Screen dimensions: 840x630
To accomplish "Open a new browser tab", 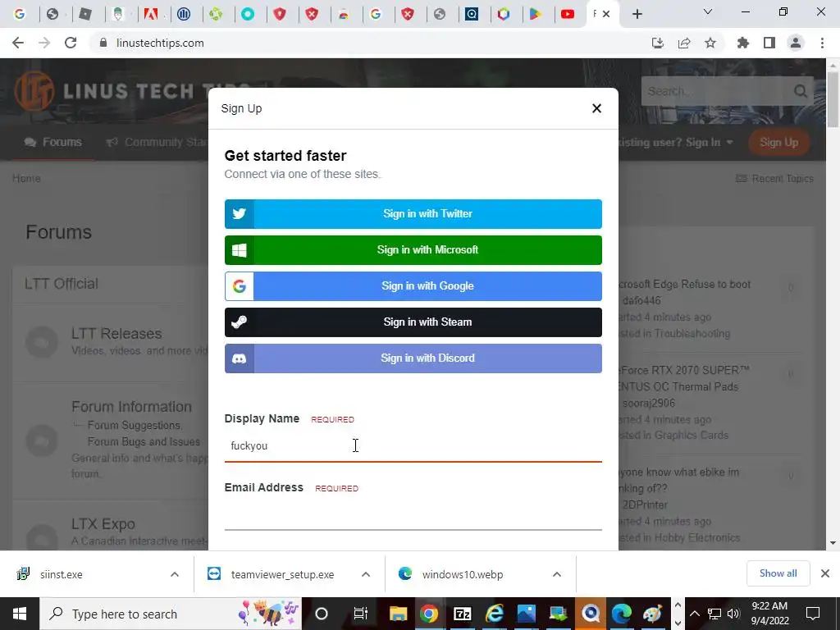I will coord(637,14).
